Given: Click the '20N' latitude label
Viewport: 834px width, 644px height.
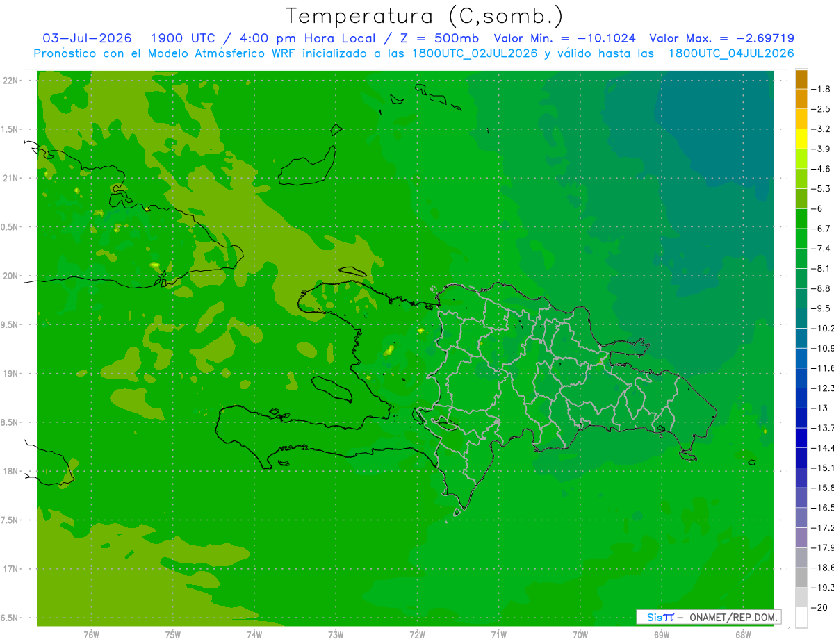Looking at the screenshot, I should [x=10, y=276].
